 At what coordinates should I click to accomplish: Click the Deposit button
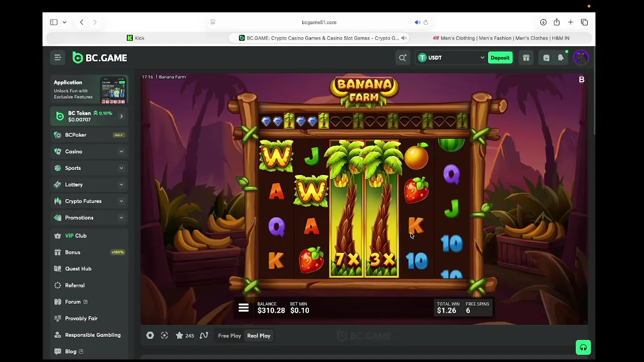point(500,58)
